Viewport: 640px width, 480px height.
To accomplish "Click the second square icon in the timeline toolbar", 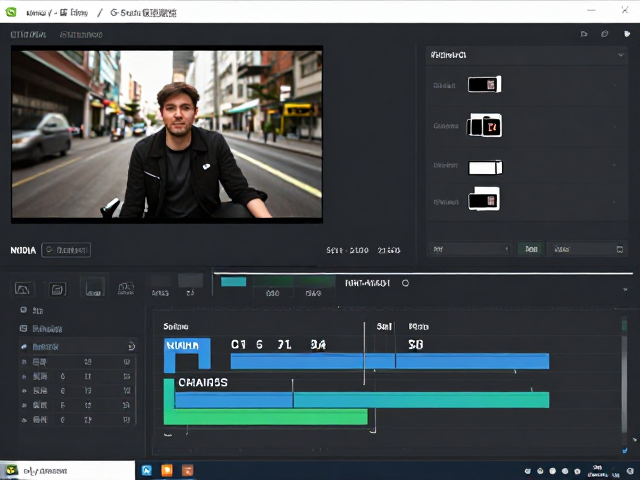I will 58,289.
